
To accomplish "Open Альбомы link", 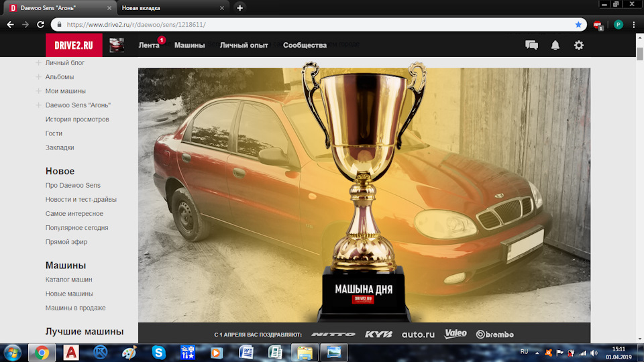I will coord(60,76).
